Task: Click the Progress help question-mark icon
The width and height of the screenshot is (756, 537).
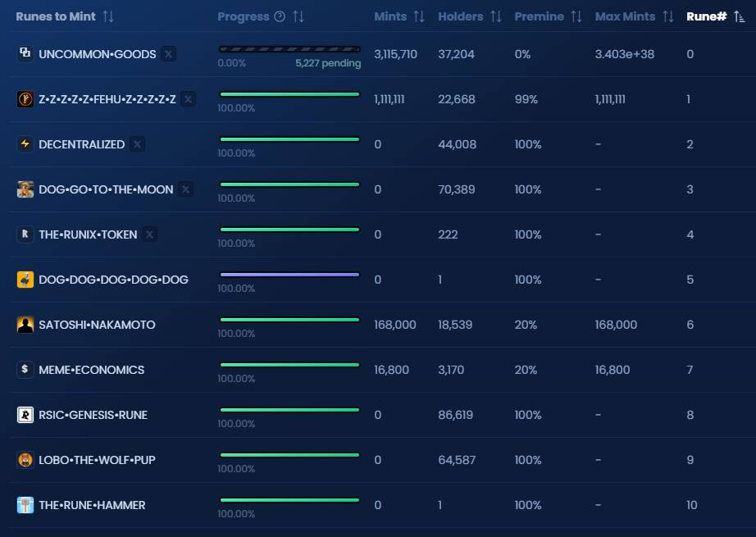Action: point(280,16)
